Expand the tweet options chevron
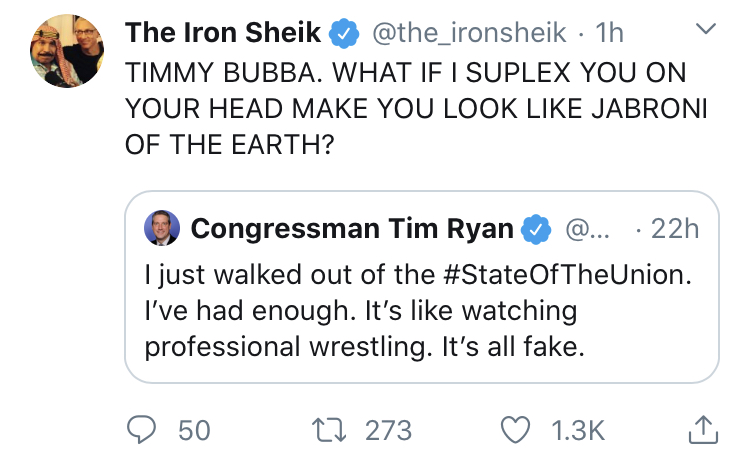Viewport: 750px width, 461px height. tap(705, 32)
